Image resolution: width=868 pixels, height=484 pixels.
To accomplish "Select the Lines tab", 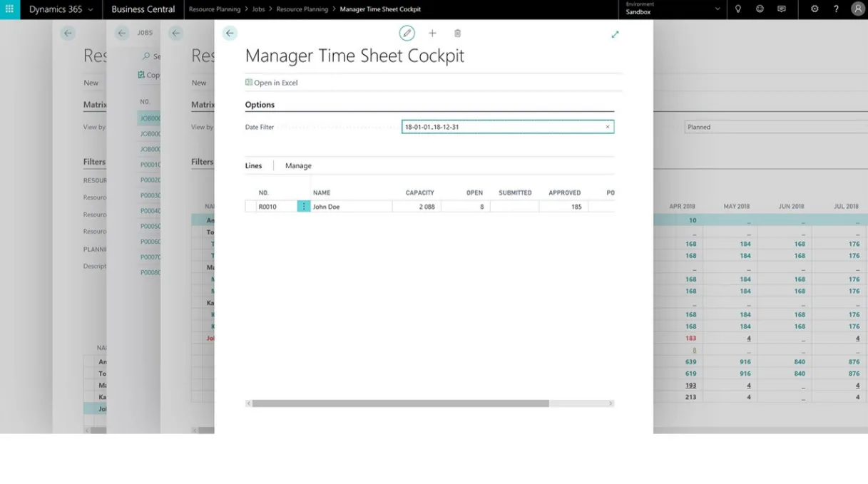I will [x=253, y=165].
